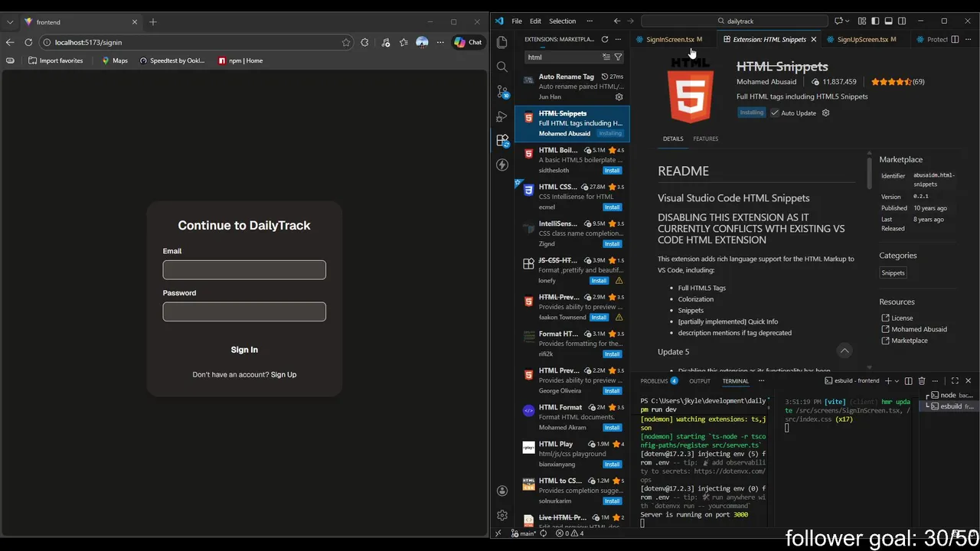Close the terminal panel
Viewport: 980px width, 551px height.
click(x=969, y=380)
